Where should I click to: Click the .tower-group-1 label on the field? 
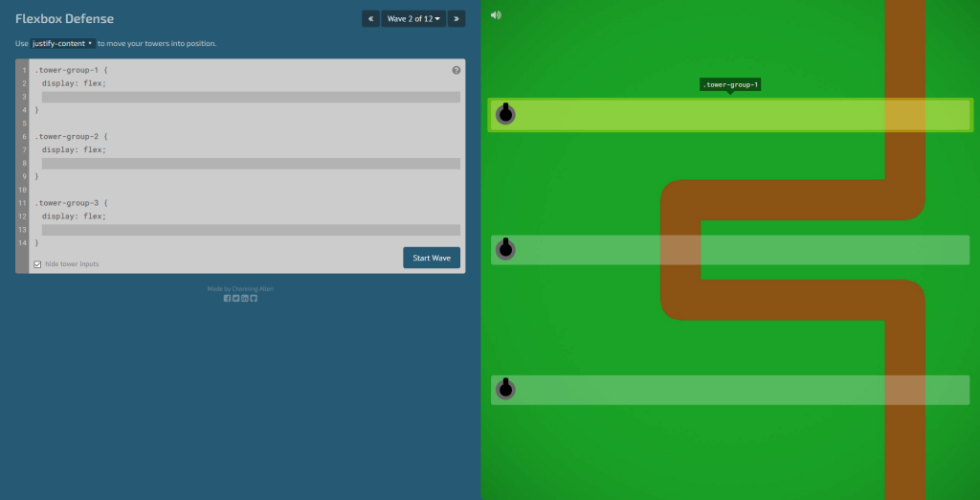pyautogui.click(x=730, y=84)
